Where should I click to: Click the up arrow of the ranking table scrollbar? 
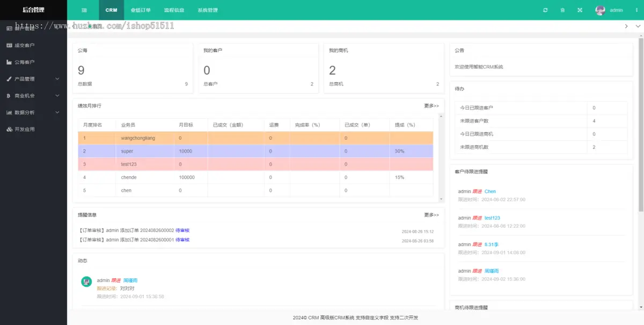coord(441,115)
